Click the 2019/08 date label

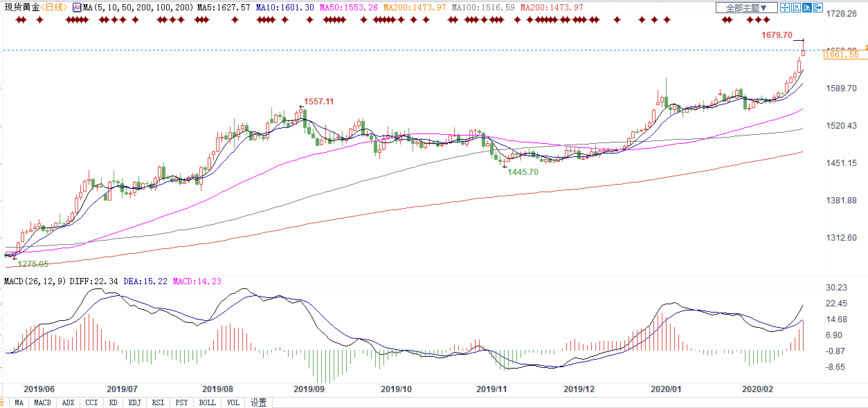click(x=218, y=389)
